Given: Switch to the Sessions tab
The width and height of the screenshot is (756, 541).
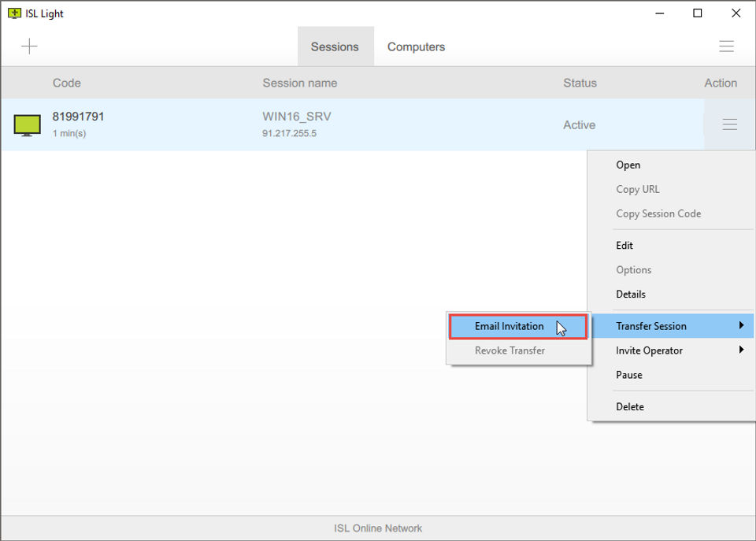Looking at the screenshot, I should click(x=335, y=46).
